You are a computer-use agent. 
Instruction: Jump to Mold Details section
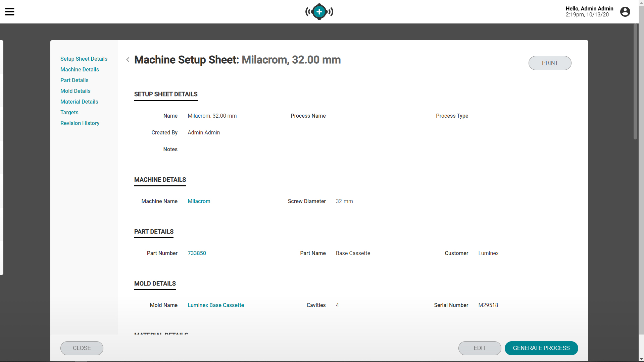[x=76, y=91]
